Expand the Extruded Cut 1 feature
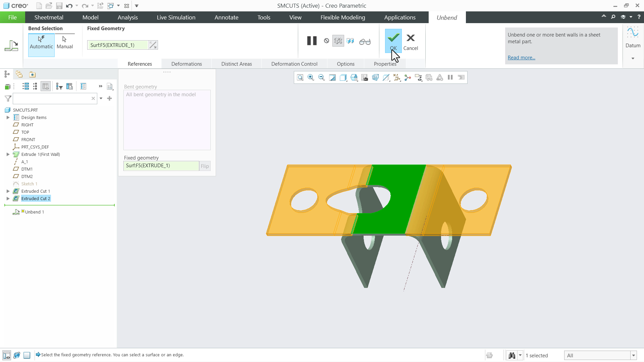The width and height of the screenshot is (644, 362). 8,191
